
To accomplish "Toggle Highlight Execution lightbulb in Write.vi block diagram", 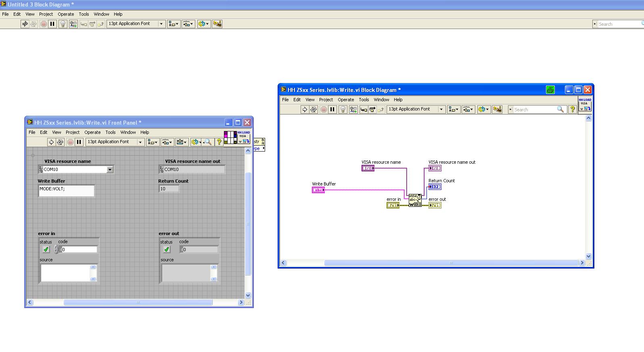I will 343,109.
